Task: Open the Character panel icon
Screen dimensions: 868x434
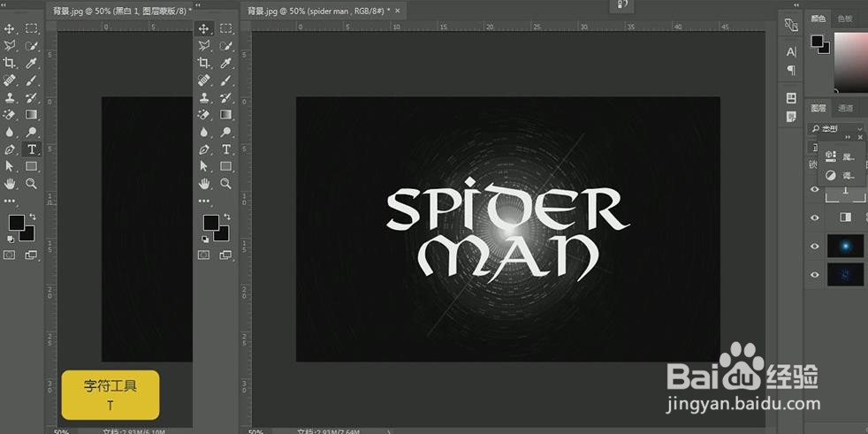Action: click(791, 52)
